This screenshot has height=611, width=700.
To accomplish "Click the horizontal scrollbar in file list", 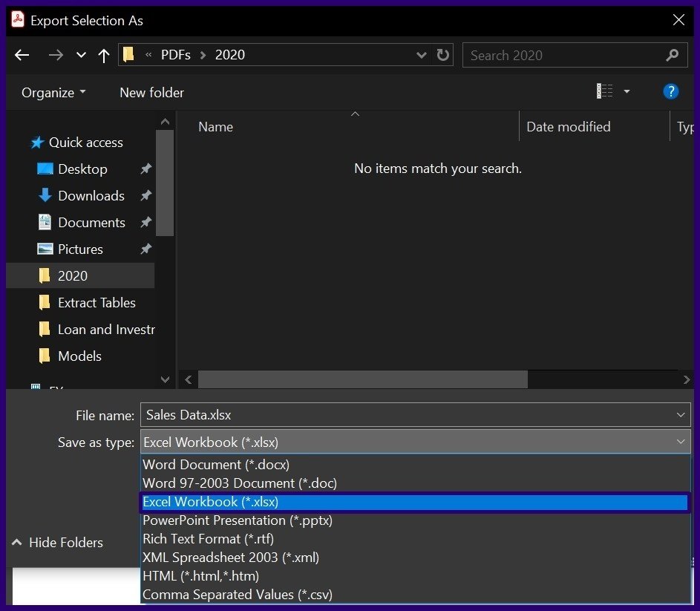I will point(363,379).
